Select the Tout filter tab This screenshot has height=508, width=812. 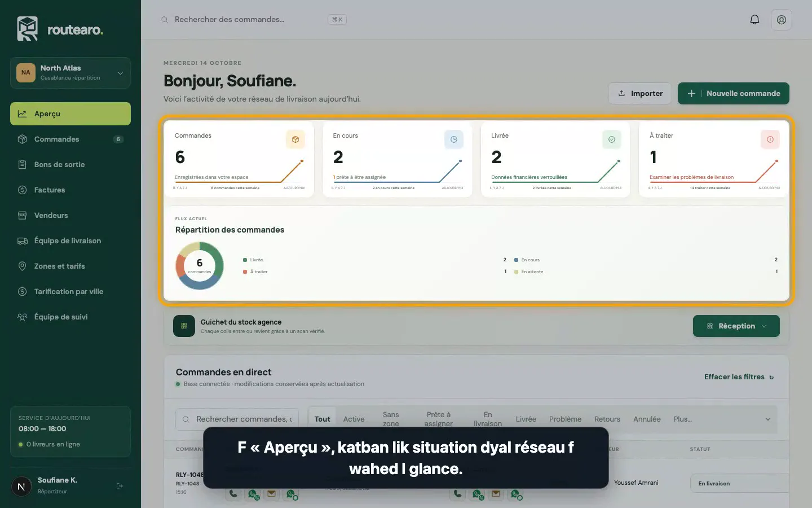(323, 419)
